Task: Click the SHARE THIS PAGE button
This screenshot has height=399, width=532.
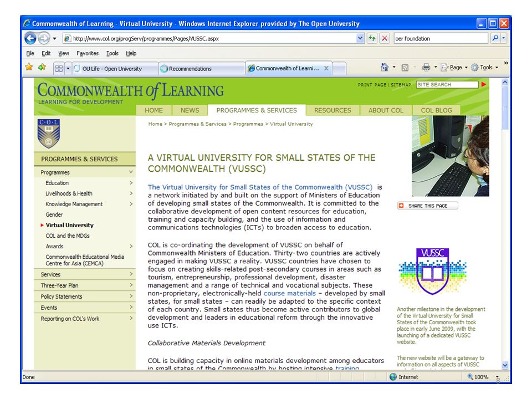Action: tap(427, 206)
